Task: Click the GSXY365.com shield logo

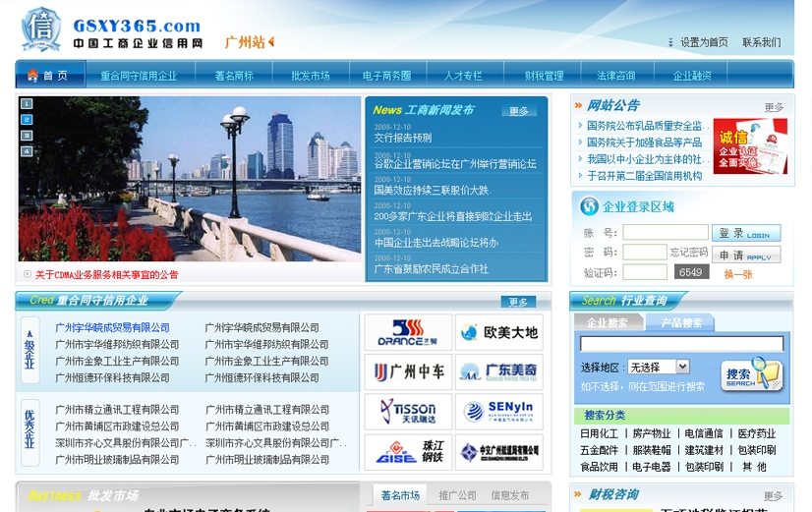Action: (x=41, y=28)
